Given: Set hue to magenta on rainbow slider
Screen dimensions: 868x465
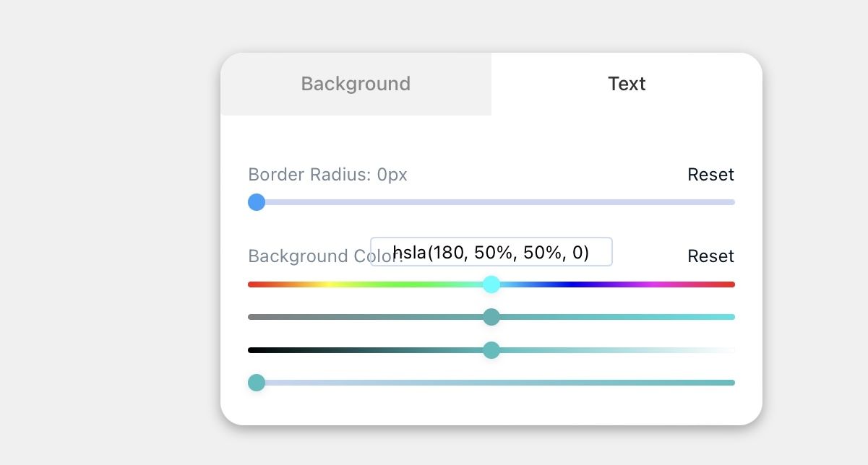Looking at the screenshot, I should pos(654,284).
